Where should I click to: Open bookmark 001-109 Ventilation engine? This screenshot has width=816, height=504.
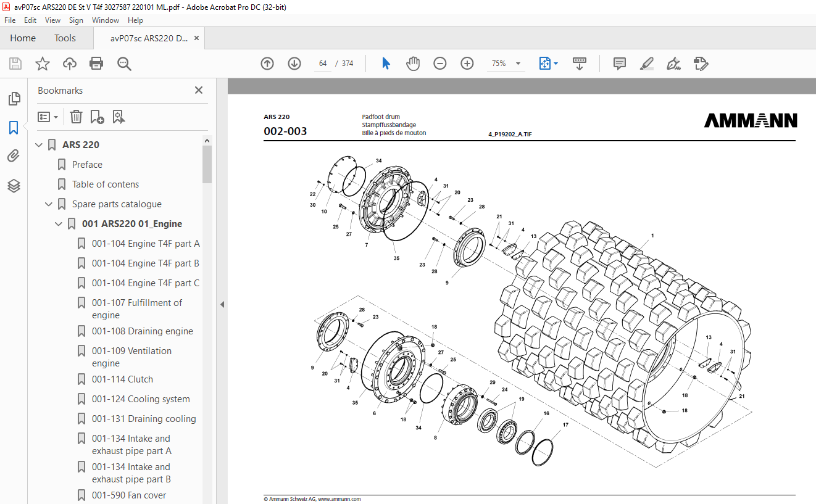132,357
